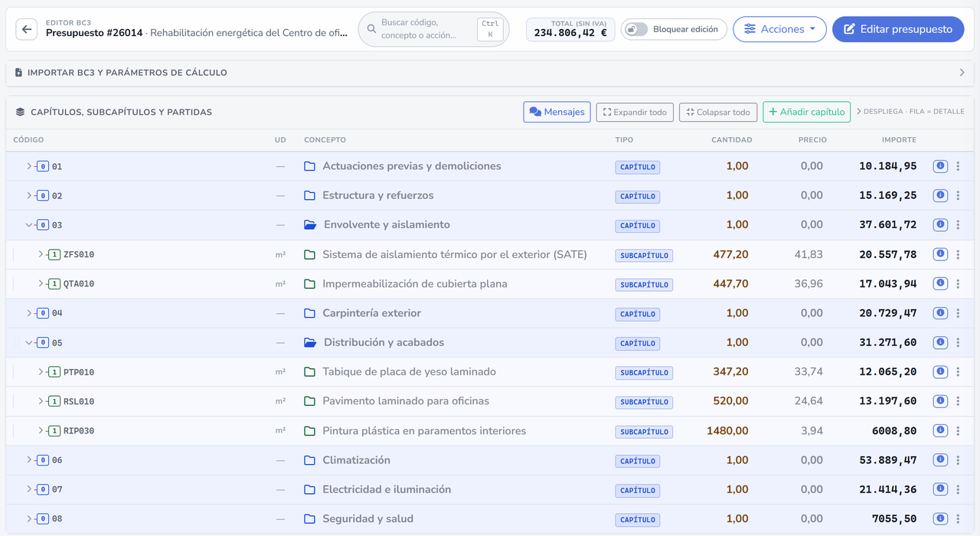Expand chapter 06 Climatización
Screen dimensions: 980x536
click(29, 460)
